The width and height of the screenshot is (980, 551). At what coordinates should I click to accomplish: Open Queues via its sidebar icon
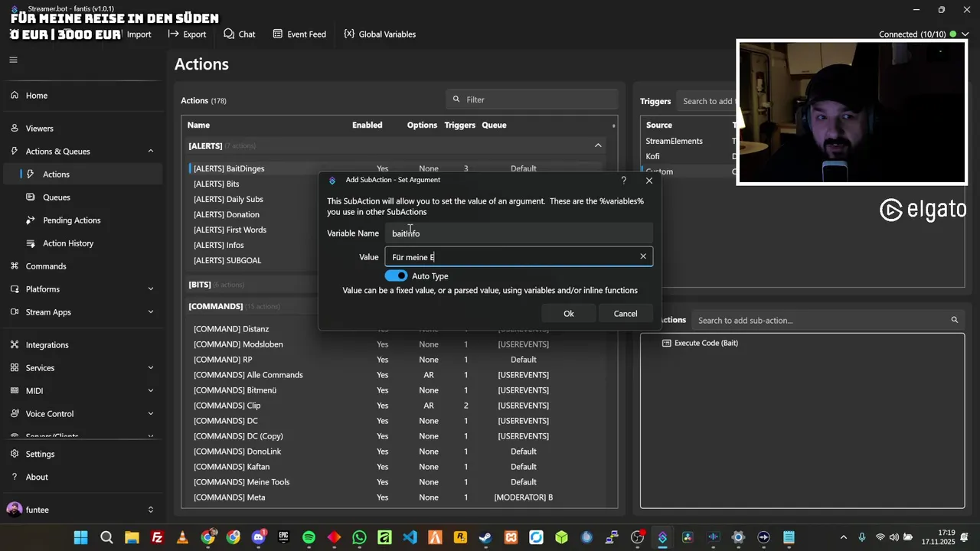coord(31,197)
